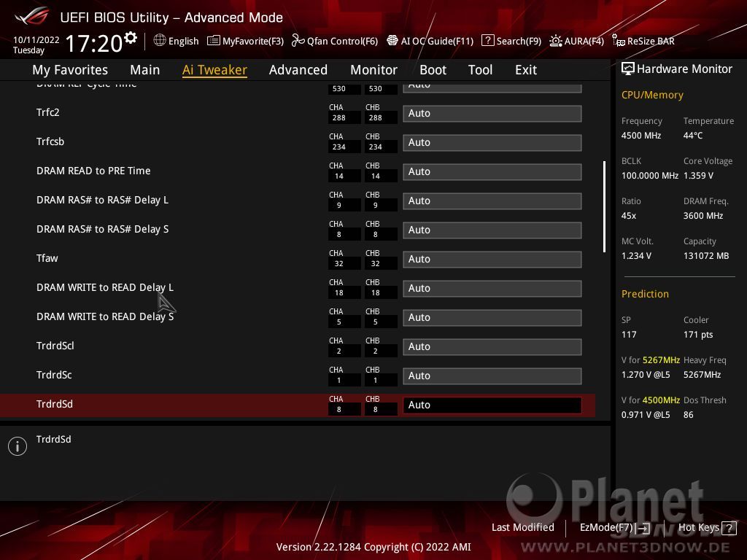Click the Qfan Control fan icon
Image resolution: width=747 pixels, height=560 pixels.
298,41
